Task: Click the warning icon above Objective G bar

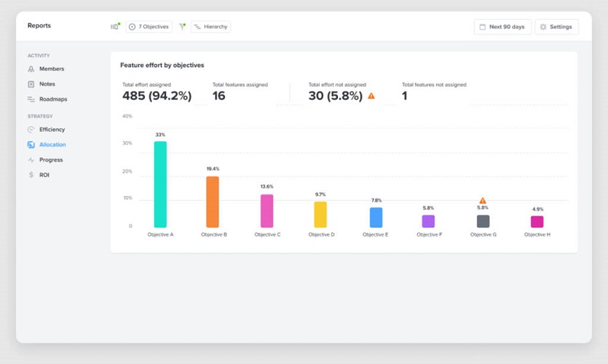Action: click(x=483, y=201)
